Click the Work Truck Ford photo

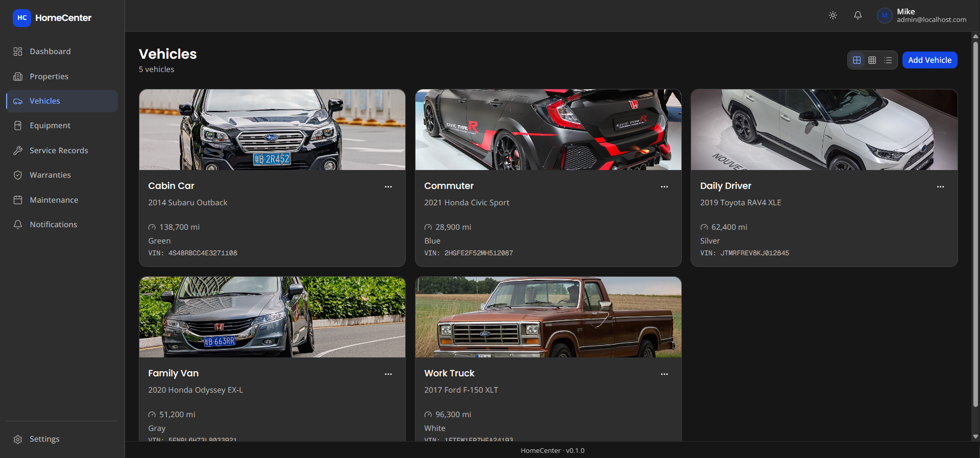pos(548,317)
